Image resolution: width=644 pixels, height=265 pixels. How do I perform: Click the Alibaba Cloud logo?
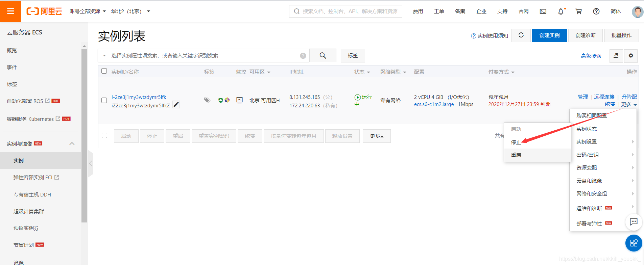[44, 11]
